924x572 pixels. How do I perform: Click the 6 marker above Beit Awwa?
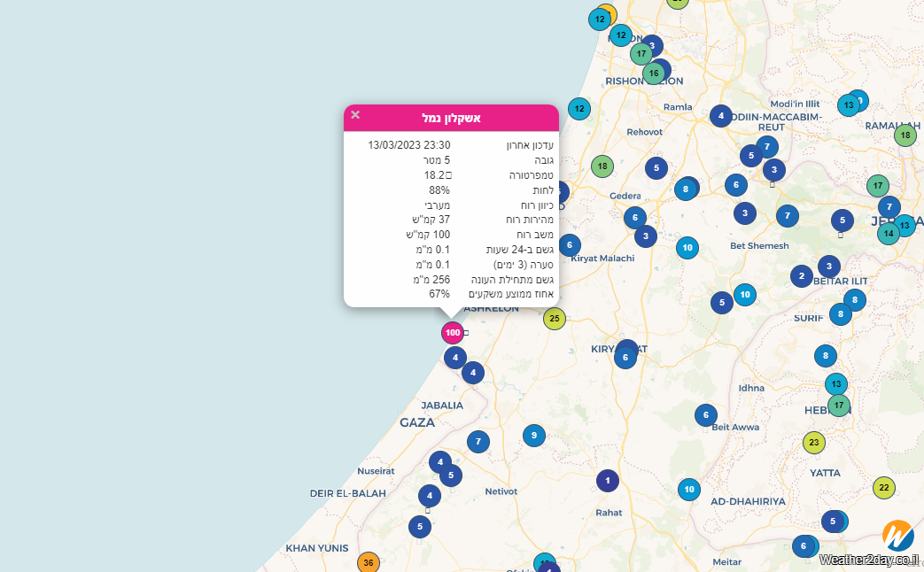pyautogui.click(x=705, y=414)
